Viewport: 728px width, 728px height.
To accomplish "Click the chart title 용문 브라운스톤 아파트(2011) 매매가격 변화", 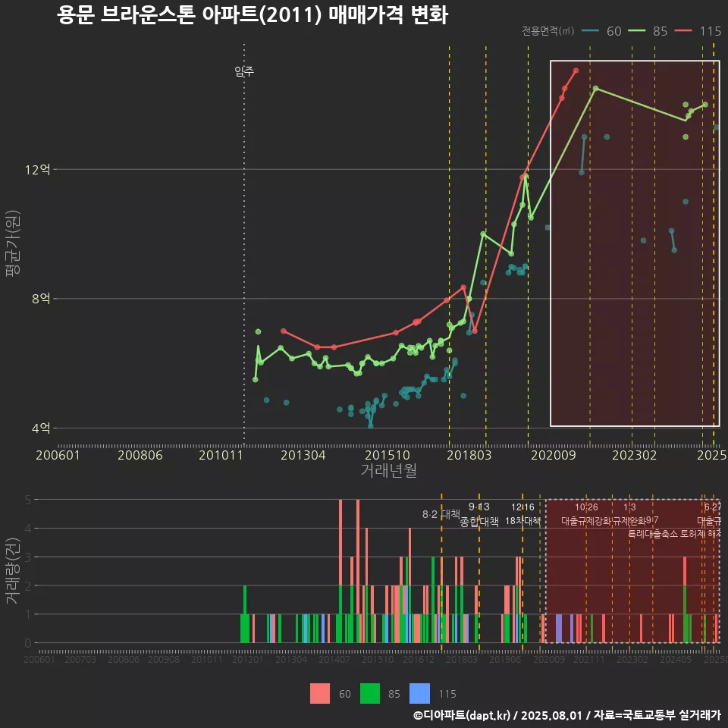I will 253,15.
